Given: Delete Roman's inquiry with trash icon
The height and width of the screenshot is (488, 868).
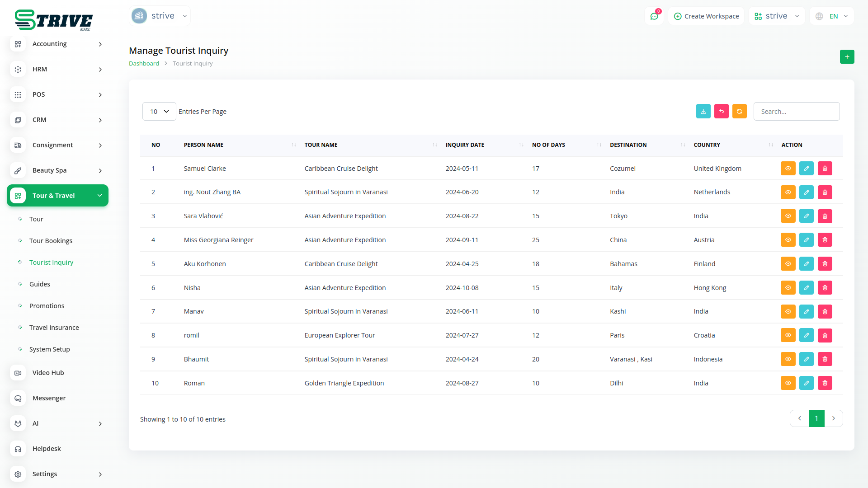Looking at the screenshot, I should [x=825, y=383].
